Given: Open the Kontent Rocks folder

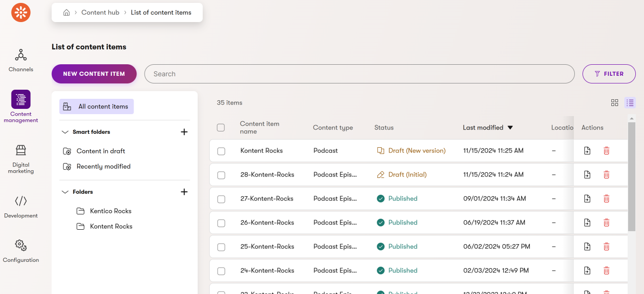Looking at the screenshot, I should pos(104,226).
